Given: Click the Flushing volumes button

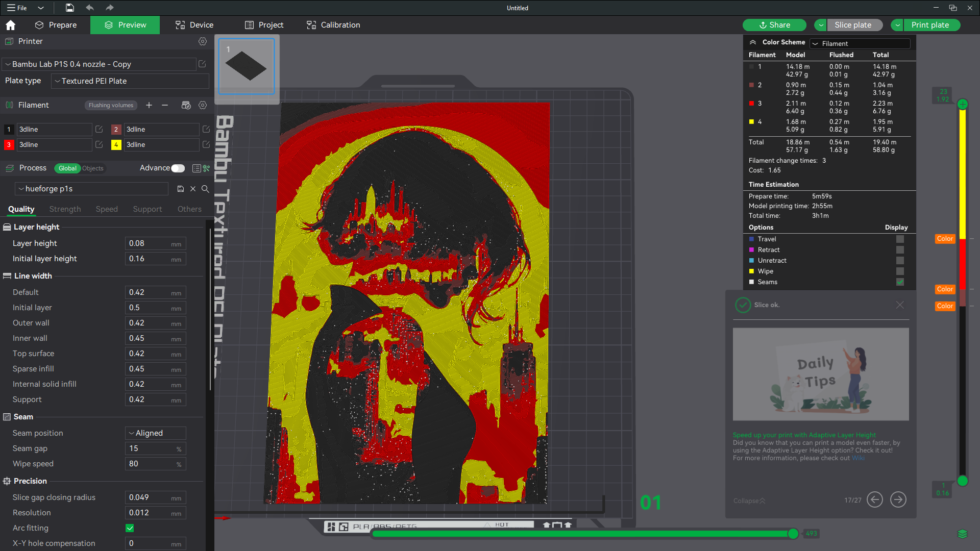Looking at the screenshot, I should (111, 105).
